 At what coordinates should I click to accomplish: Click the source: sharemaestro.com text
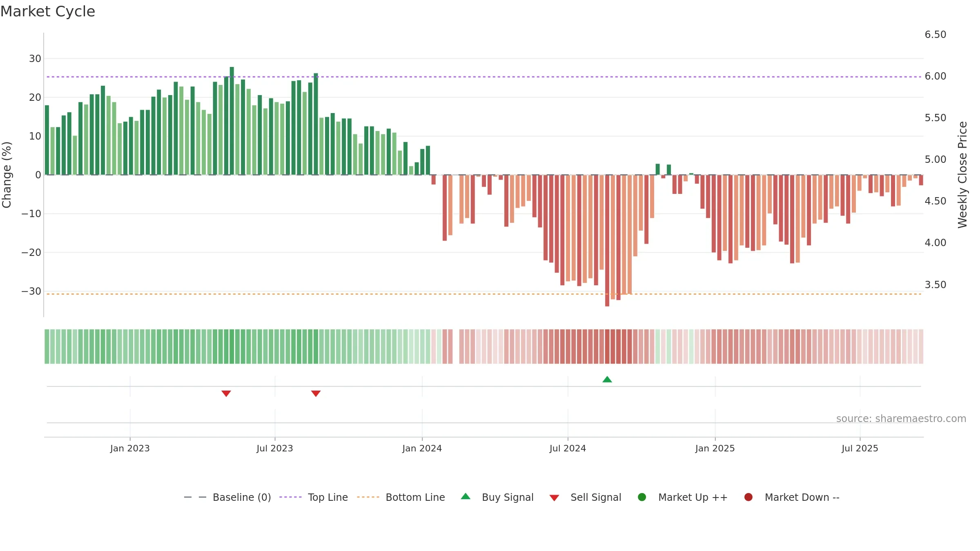[901, 419]
